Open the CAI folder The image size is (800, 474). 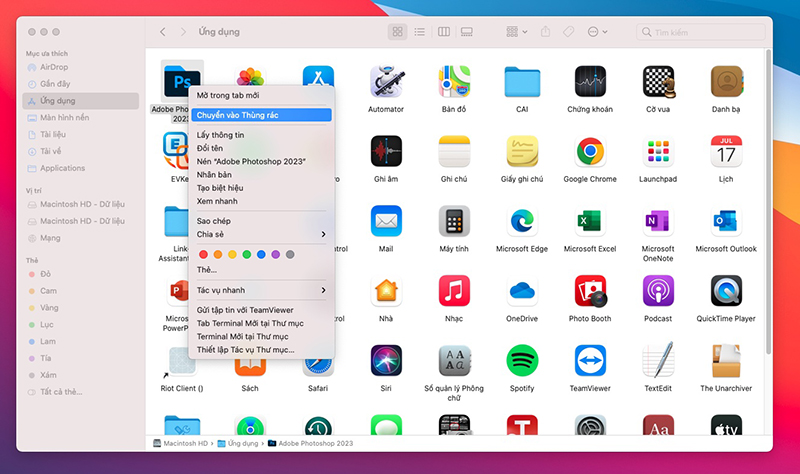click(x=522, y=82)
